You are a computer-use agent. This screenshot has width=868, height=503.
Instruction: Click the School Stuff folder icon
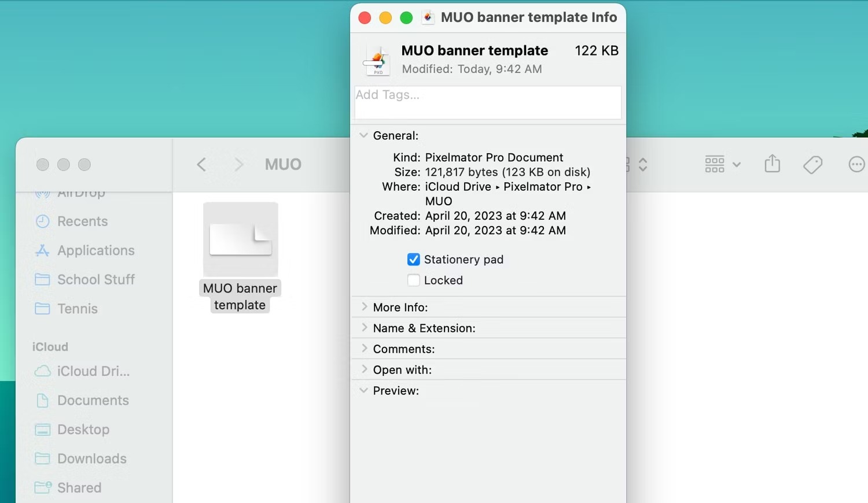[x=42, y=280]
